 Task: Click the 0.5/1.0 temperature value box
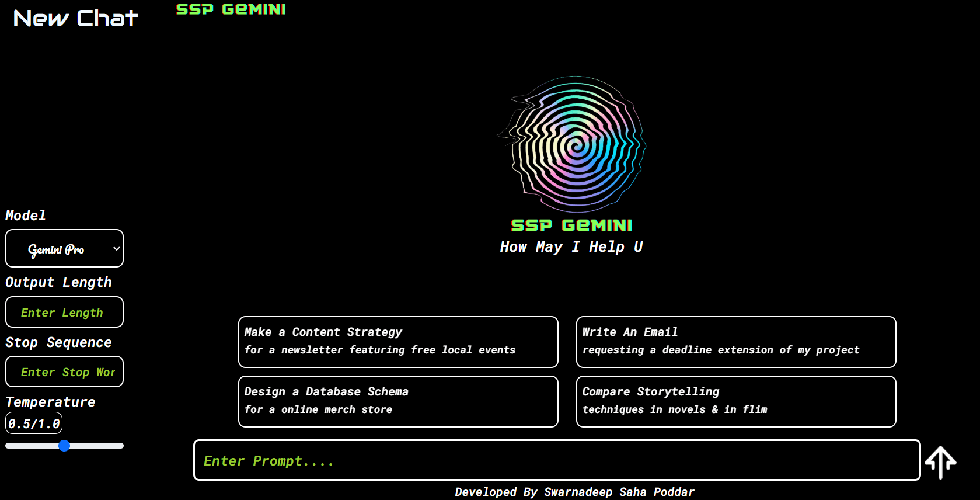click(34, 423)
